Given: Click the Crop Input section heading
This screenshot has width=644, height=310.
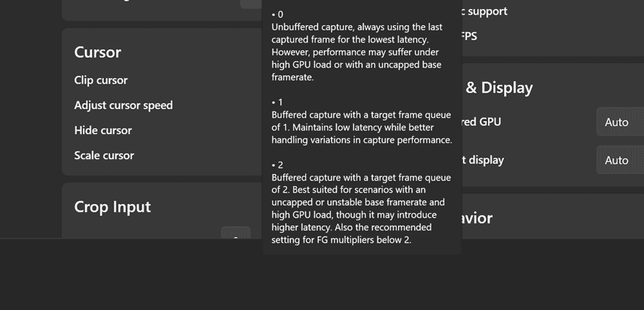Looking at the screenshot, I should pos(113,207).
